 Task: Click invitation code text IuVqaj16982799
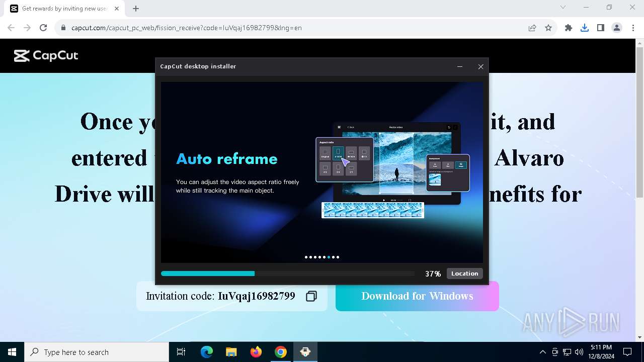pyautogui.click(x=257, y=296)
